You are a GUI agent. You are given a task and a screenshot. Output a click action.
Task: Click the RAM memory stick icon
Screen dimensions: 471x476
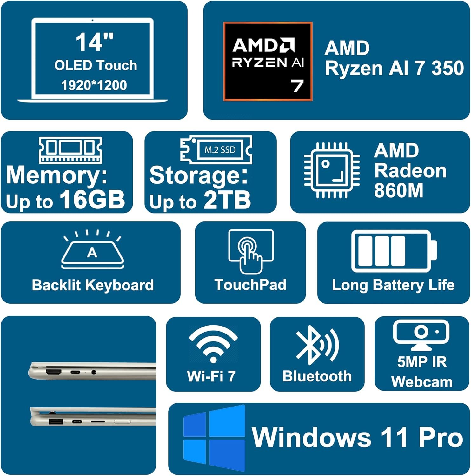[70, 150]
